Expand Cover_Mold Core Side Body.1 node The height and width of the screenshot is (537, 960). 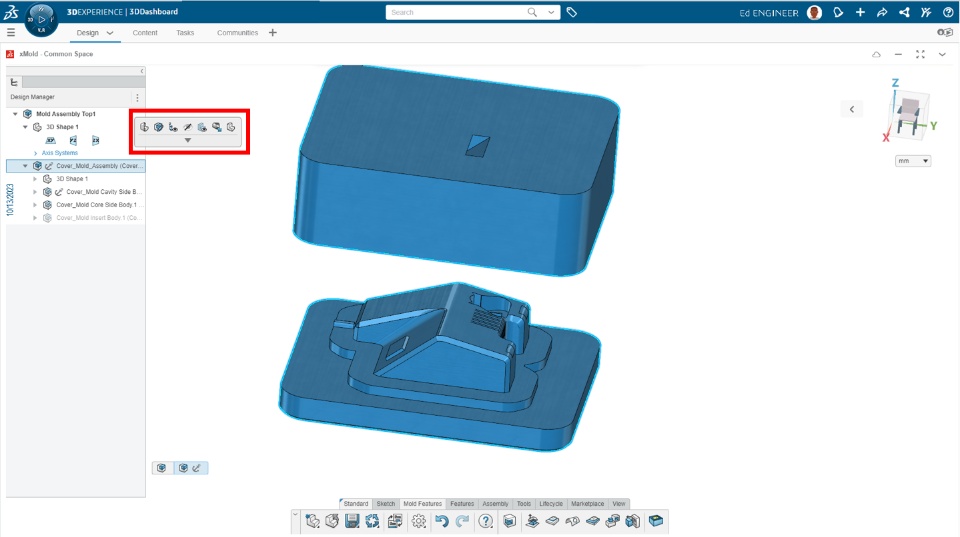click(35, 205)
